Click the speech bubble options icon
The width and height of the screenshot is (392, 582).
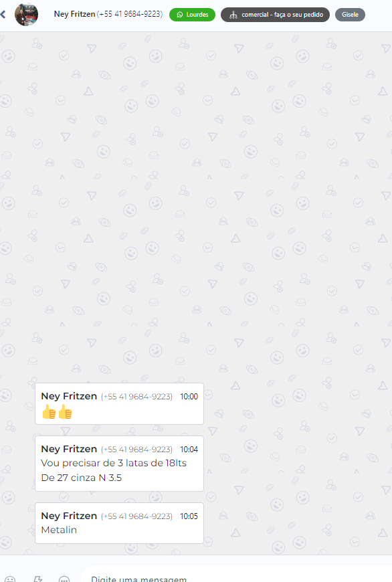[64, 579]
